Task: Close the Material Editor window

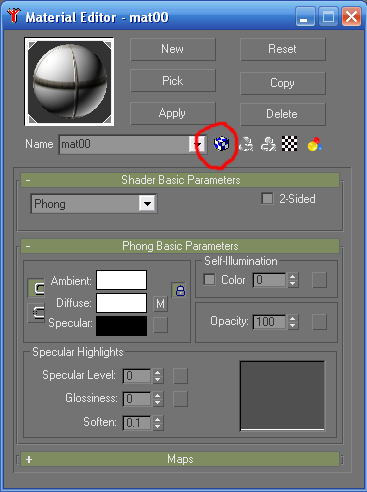Action: point(351,16)
